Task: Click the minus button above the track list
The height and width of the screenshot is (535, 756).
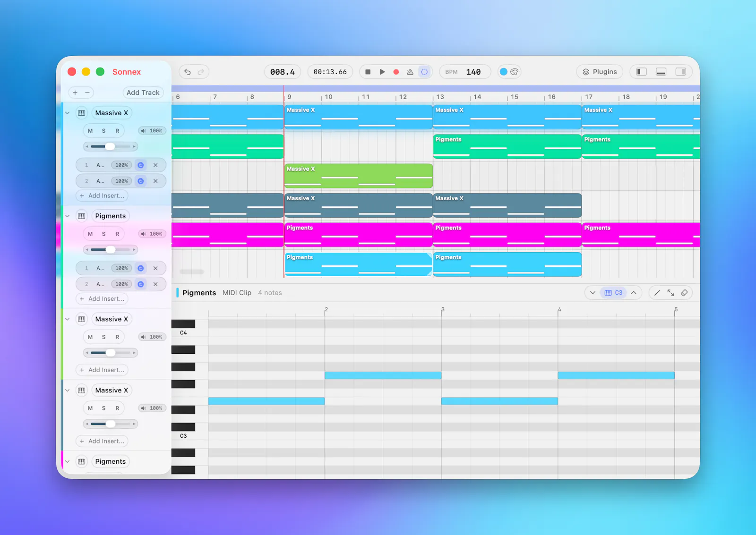Action: point(87,93)
